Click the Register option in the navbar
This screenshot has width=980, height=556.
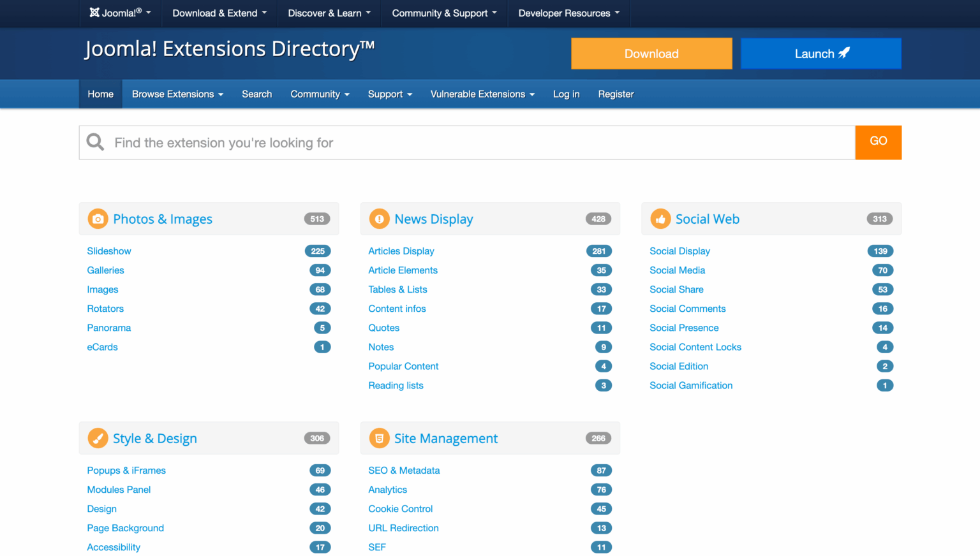(616, 94)
